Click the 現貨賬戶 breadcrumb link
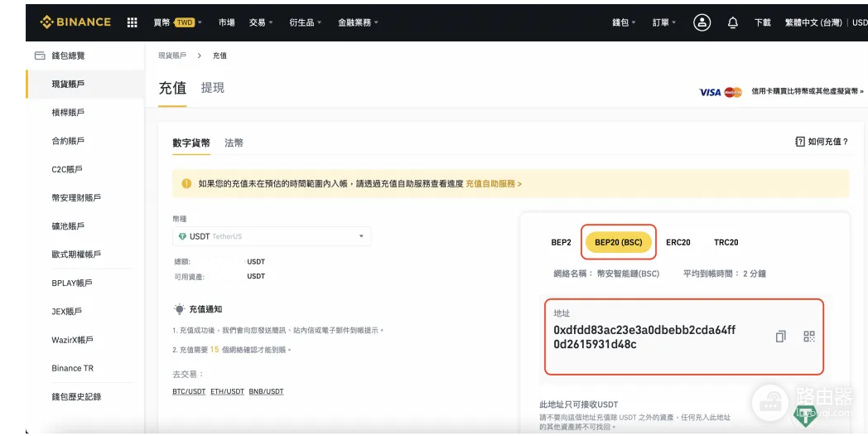Viewport: 868px width, 436px height. [x=172, y=56]
